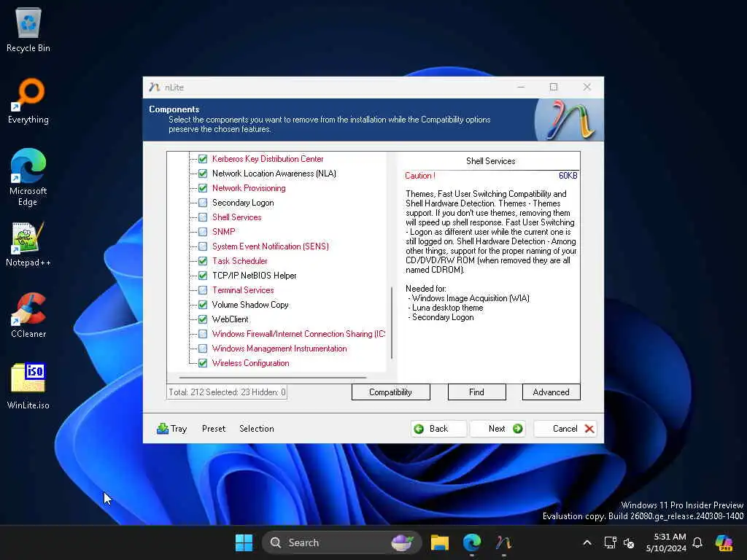Uncheck the Volume Shadow Copy checkbox

coord(203,305)
